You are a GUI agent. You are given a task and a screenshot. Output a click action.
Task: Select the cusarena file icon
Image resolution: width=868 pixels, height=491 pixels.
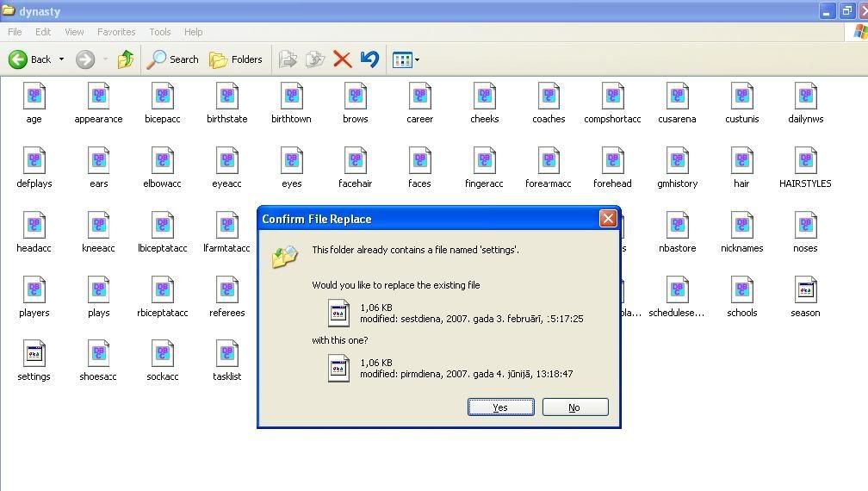(x=678, y=96)
